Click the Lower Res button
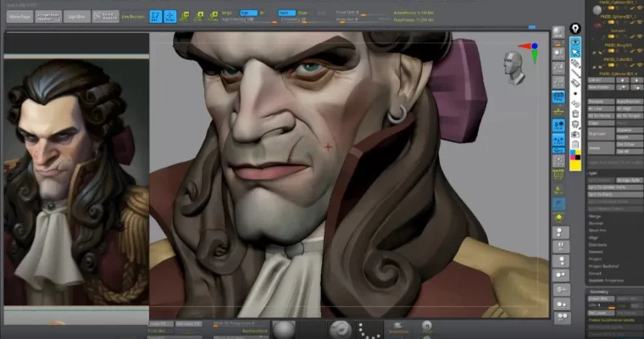The width and height of the screenshot is (644, 339). 601,298
